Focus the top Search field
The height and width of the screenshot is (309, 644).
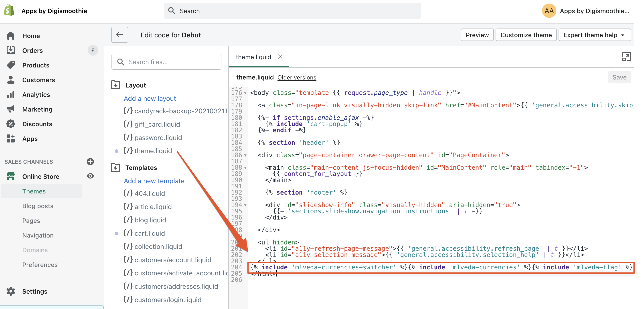(x=292, y=11)
